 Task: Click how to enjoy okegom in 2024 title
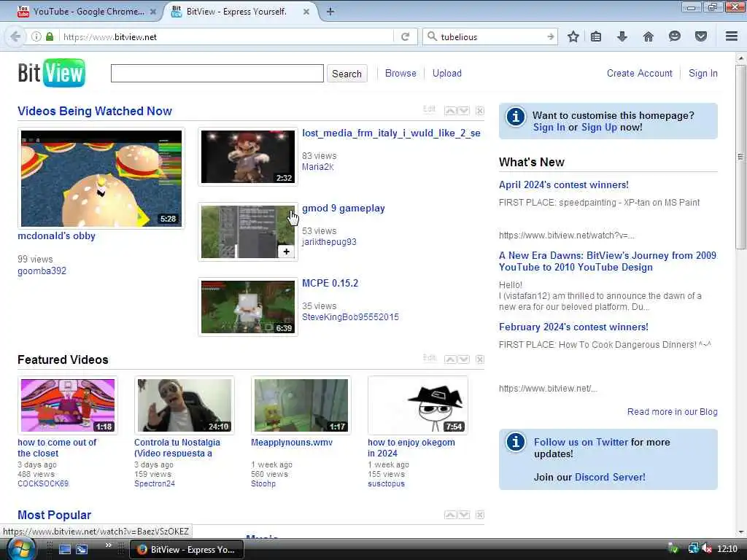pyautogui.click(x=411, y=448)
